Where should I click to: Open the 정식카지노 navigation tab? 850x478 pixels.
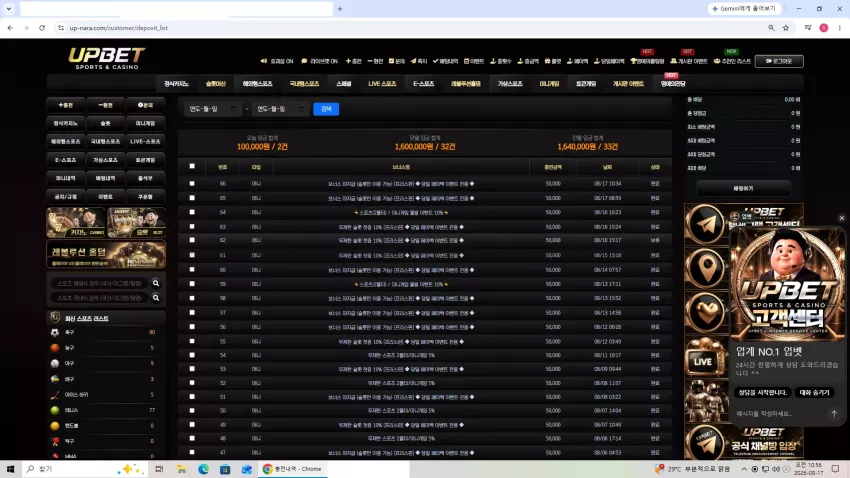176,84
